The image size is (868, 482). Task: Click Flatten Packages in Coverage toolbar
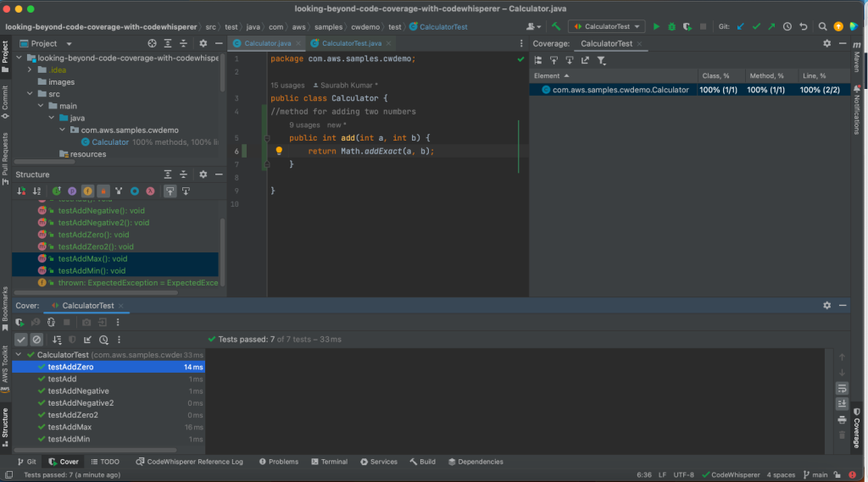[538, 60]
